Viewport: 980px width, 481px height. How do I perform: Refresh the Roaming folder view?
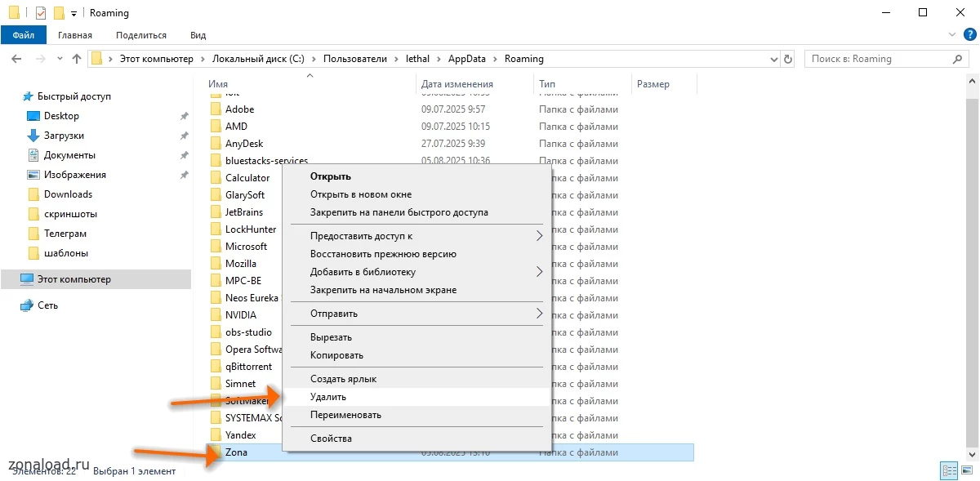click(788, 59)
